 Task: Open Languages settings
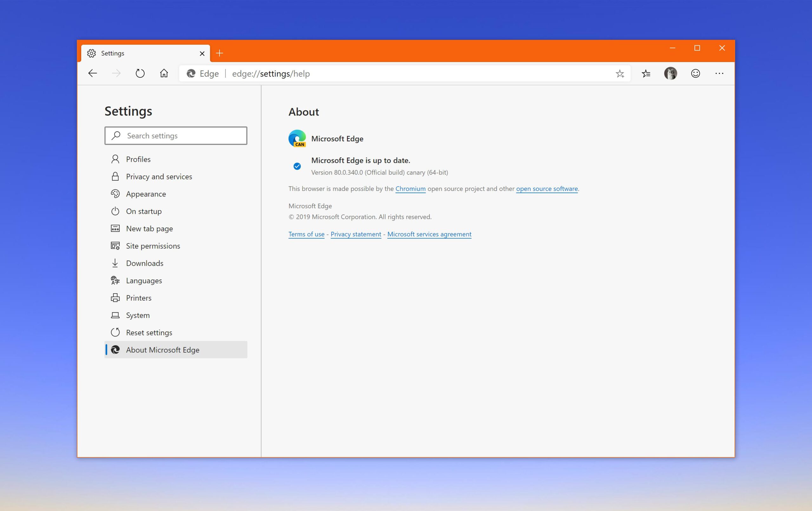click(x=176, y=281)
